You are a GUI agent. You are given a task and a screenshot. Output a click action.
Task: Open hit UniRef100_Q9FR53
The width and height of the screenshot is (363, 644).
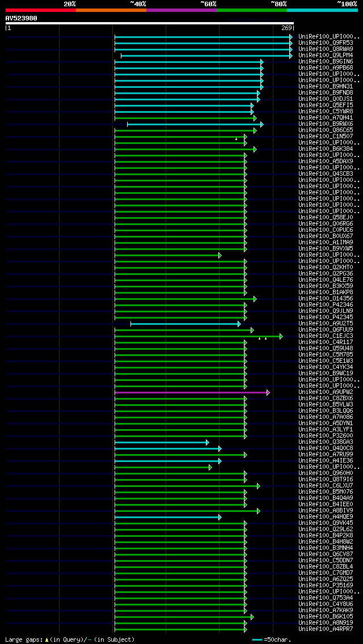point(326,43)
